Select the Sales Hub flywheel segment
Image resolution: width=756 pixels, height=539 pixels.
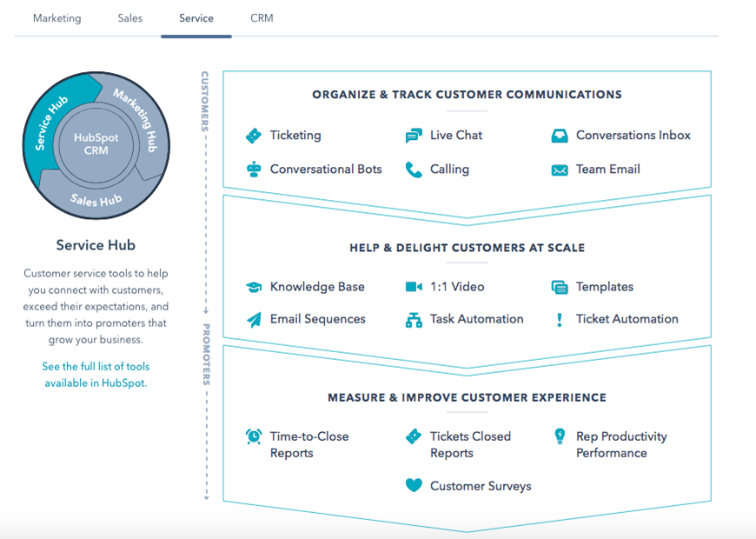click(96, 200)
